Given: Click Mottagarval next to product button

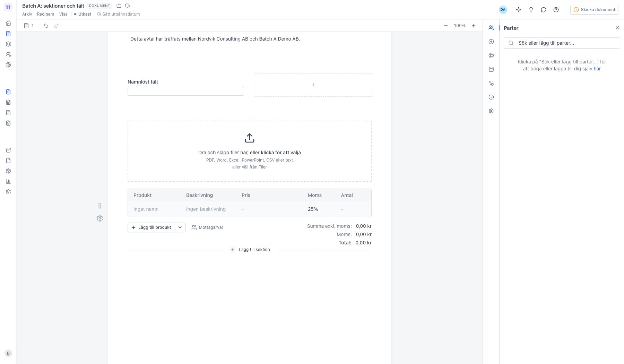Looking at the screenshot, I should (207, 227).
